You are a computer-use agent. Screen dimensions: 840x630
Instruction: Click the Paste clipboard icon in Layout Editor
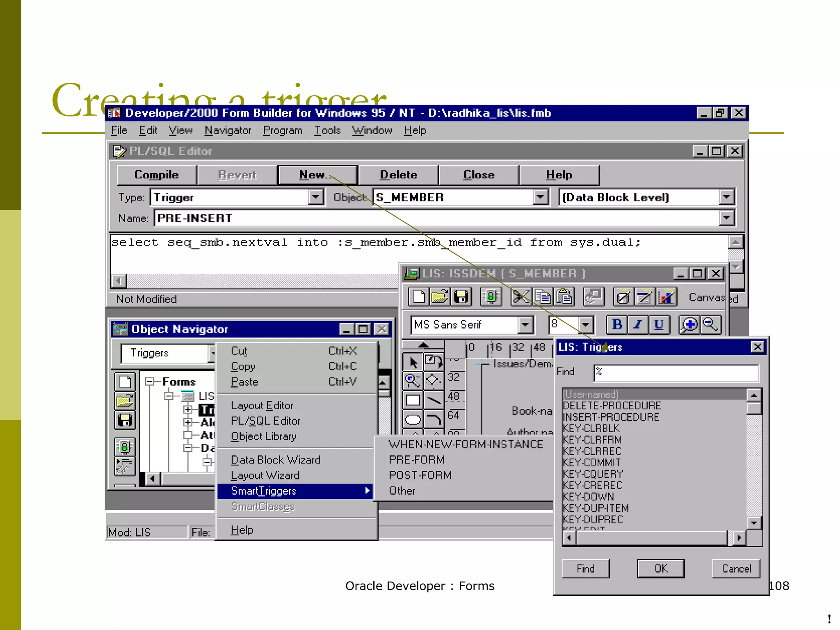(564, 297)
